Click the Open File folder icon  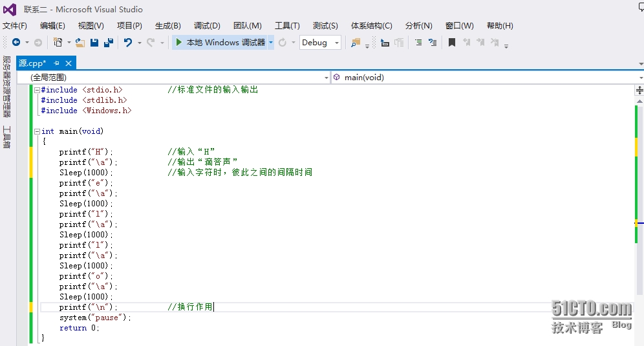(80, 42)
